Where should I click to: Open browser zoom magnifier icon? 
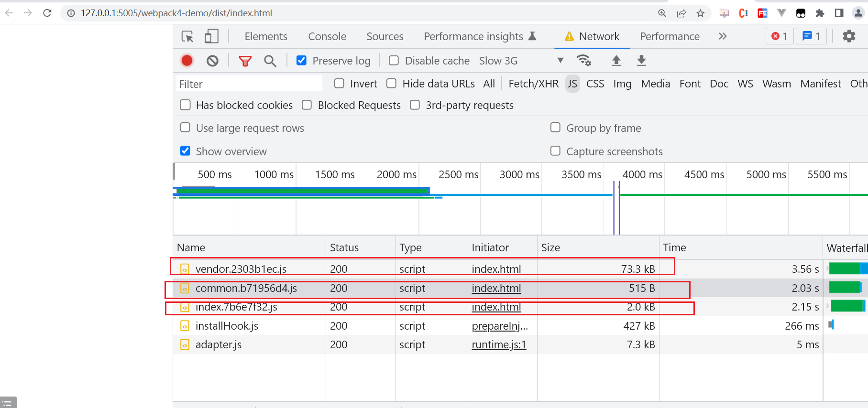point(662,13)
